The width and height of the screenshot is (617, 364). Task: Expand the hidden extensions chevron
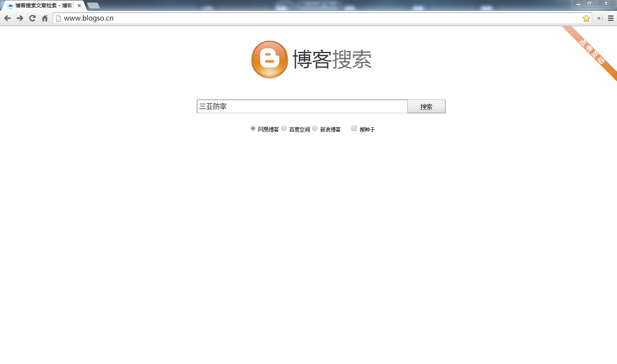pyautogui.click(x=599, y=18)
